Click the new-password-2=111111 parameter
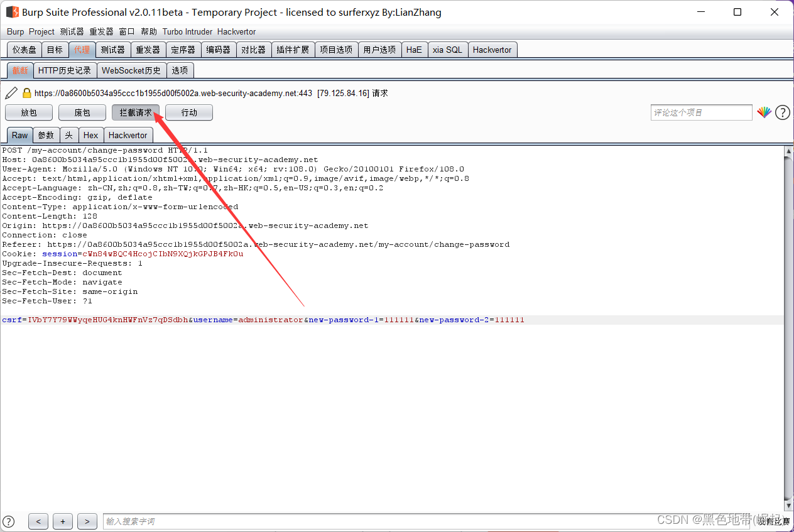The height and width of the screenshot is (532, 794). (472, 320)
